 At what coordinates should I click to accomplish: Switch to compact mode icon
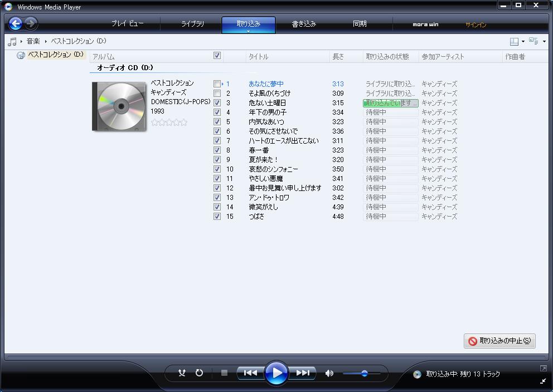(543, 381)
